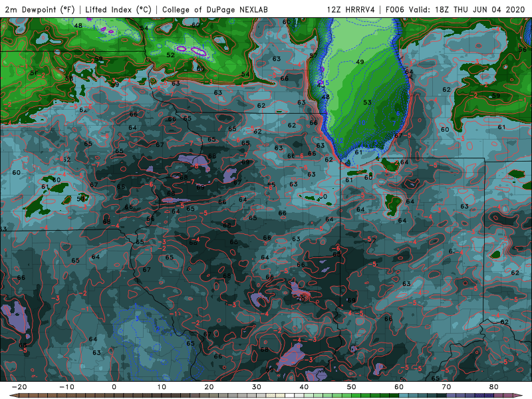Click the "52" dewpoint value near the purple contours
Viewport: 532px width, 399px height.
[x=170, y=55]
